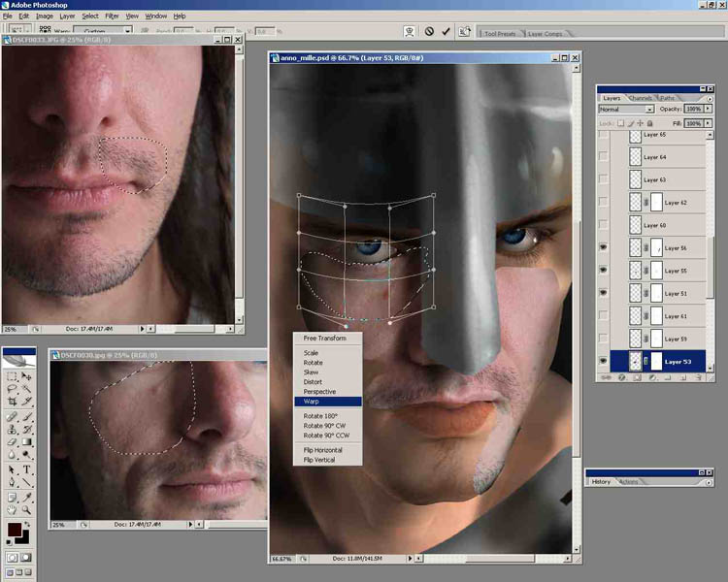Click the foreground color swatch
This screenshot has height=582, width=728.
(x=15, y=531)
